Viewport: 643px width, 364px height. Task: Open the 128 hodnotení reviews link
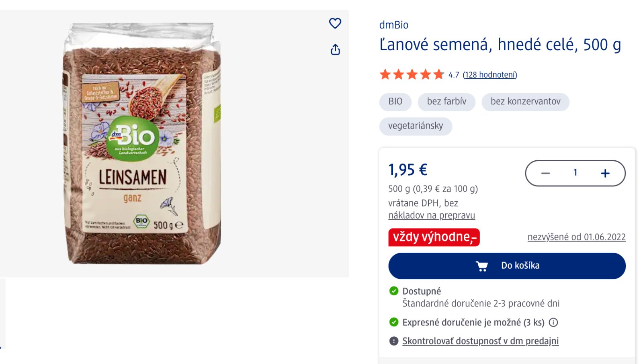point(490,75)
